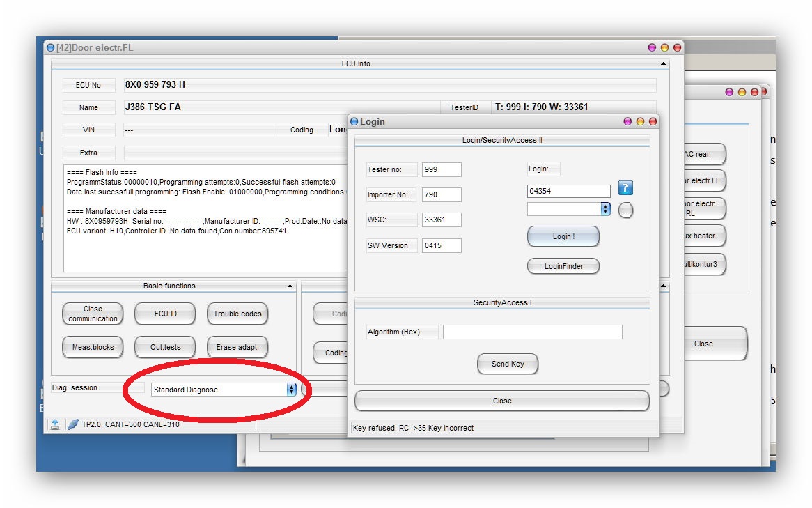Select ultikontur3 unit in background window
Screen dimensions: 812x508
pos(704,264)
